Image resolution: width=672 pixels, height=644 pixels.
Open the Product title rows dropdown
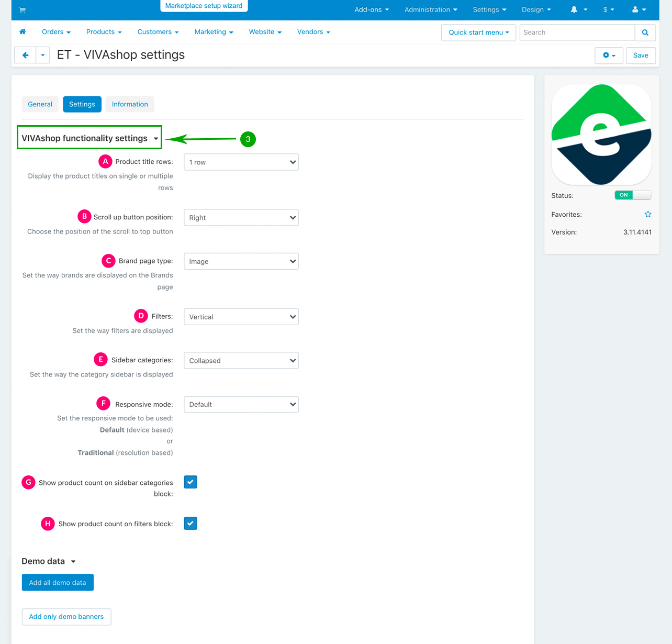(x=241, y=162)
